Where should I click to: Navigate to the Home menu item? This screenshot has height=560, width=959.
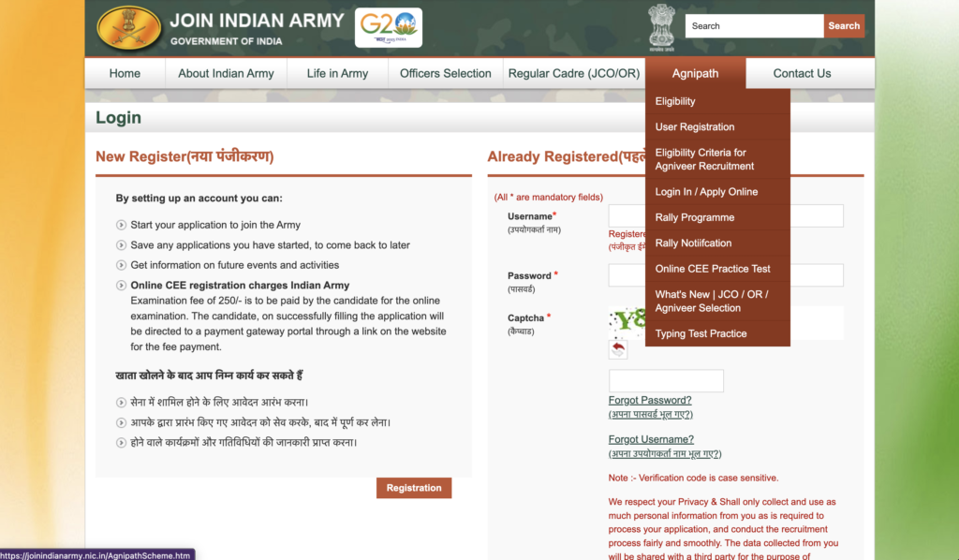[x=125, y=73]
